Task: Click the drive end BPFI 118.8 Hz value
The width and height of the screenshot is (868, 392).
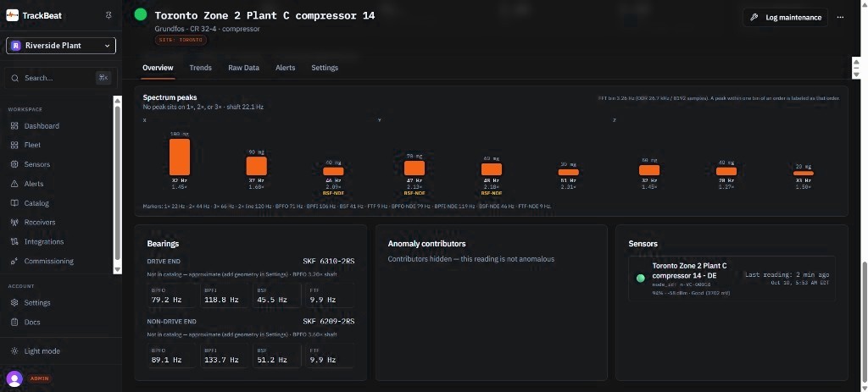Action: [x=221, y=300]
